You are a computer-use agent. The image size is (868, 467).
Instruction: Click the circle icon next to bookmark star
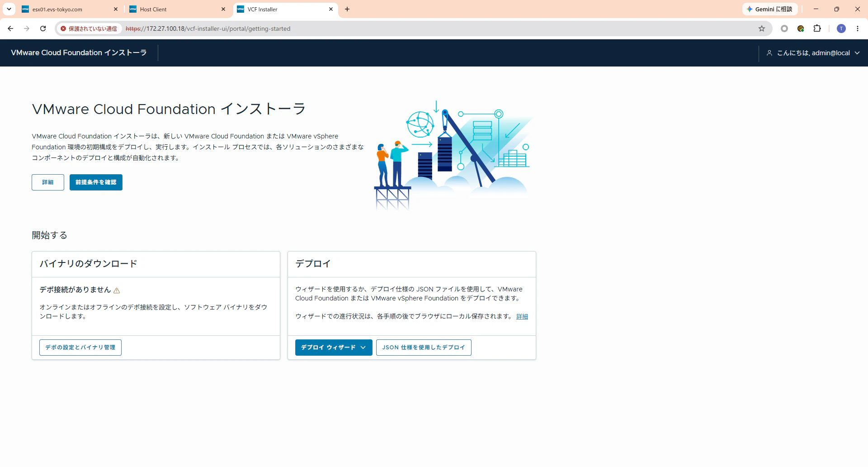click(784, 29)
